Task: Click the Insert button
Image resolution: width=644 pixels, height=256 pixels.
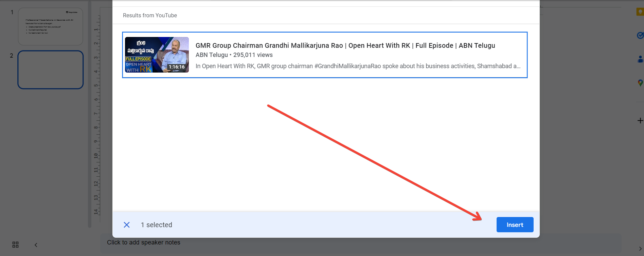Action: (515, 224)
